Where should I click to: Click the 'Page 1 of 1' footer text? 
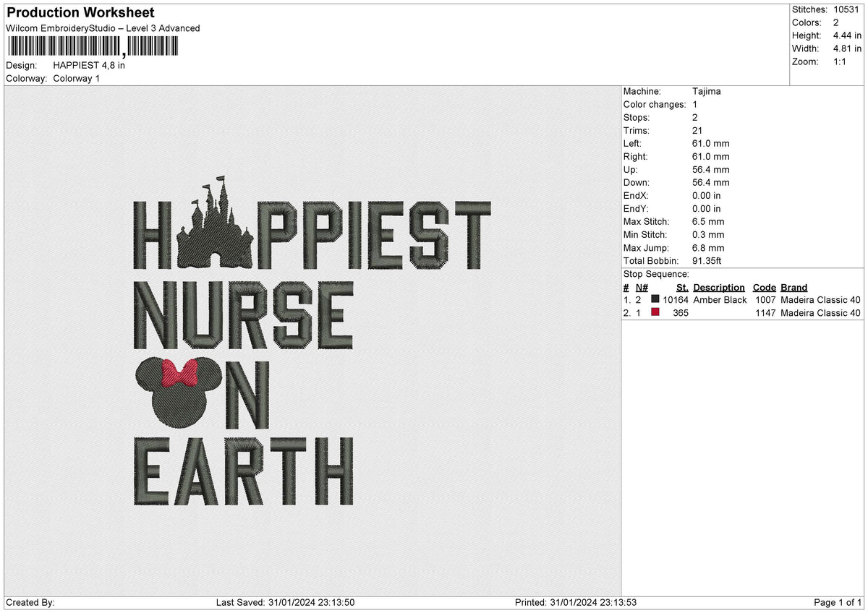[x=838, y=602]
